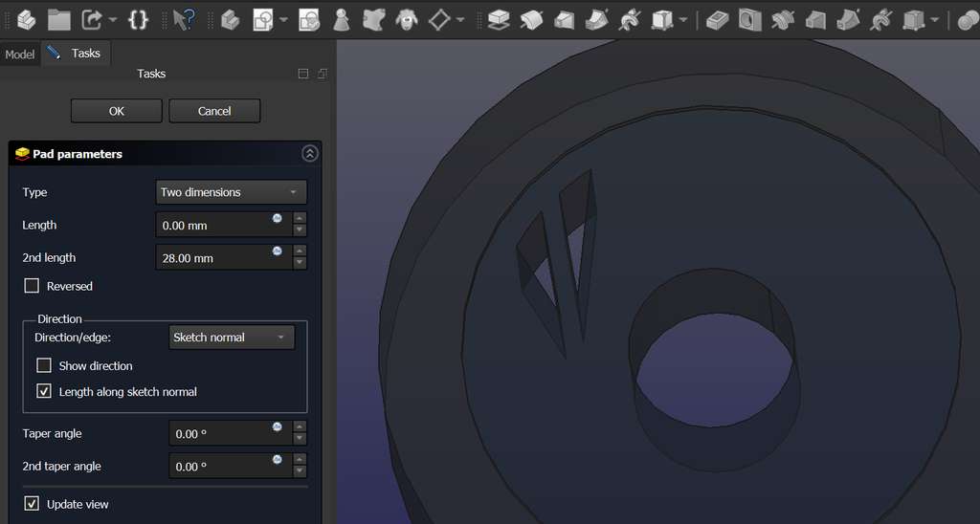Open the subtractive primitives dropdown arrow
The image size is (980, 524).
point(934,20)
